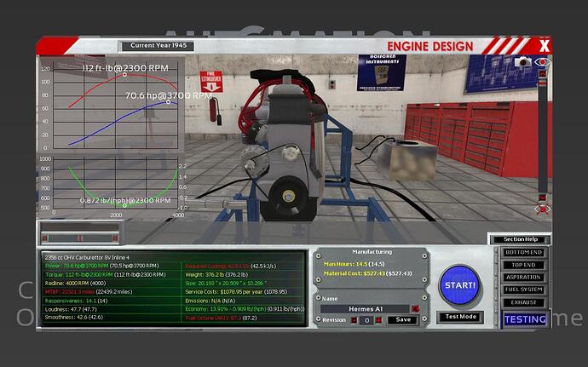Viewport: 588px width, 367px height.
Task: Increase the revision number with right red button
Action: [379, 320]
